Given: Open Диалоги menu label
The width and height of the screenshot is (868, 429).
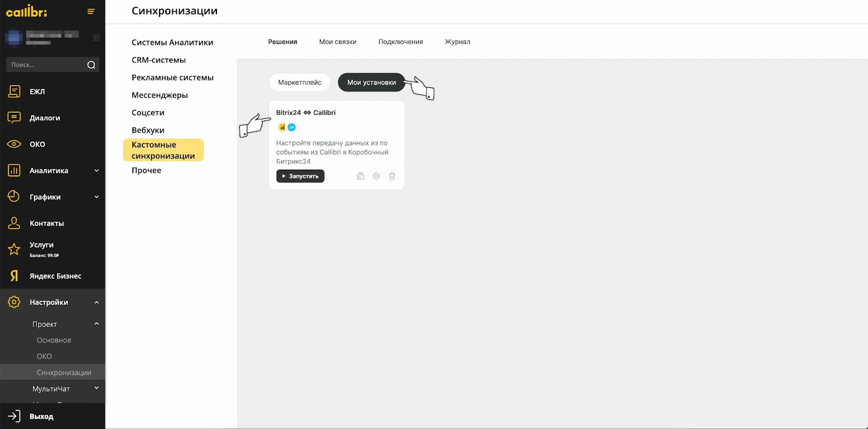Looking at the screenshot, I should pos(44,118).
